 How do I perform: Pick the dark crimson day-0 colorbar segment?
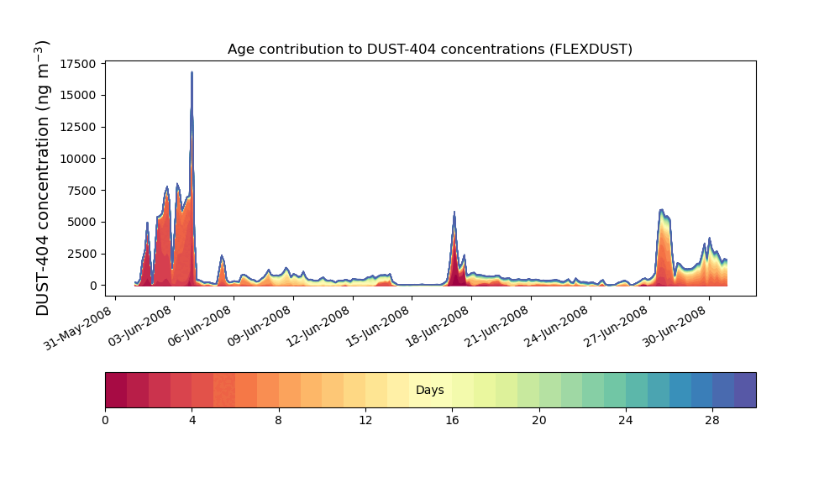[116, 390]
